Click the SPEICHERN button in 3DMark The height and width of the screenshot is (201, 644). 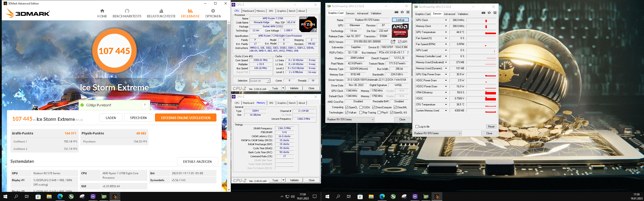pyautogui.click(x=138, y=118)
